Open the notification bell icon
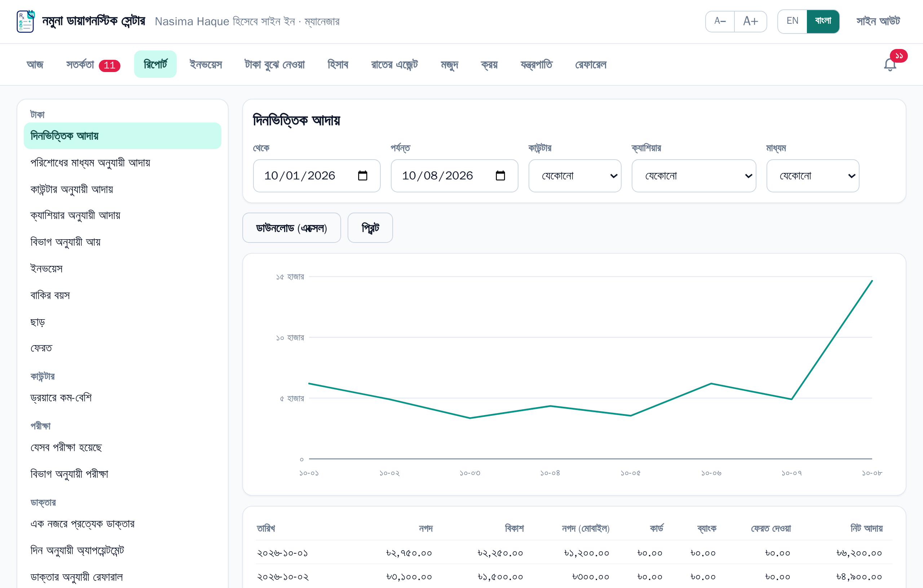Image resolution: width=923 pixels, height=588 pixels. pos(890,64)
